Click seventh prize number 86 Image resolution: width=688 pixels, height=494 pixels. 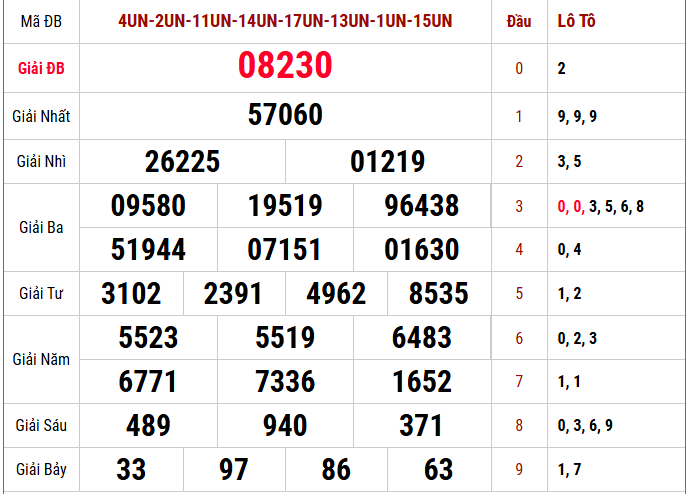(336, 469)
